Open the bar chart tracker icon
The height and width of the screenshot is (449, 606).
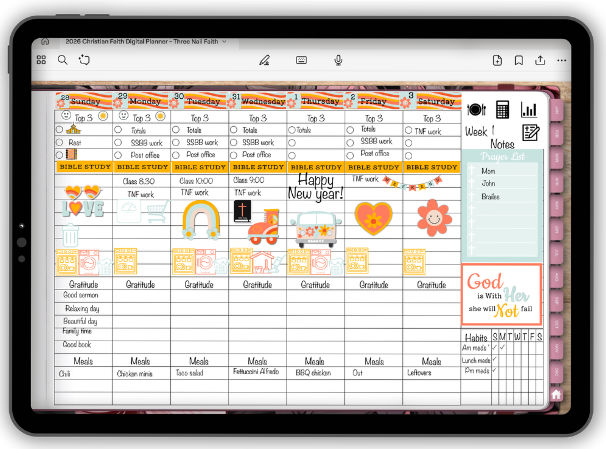pos(529,109)
